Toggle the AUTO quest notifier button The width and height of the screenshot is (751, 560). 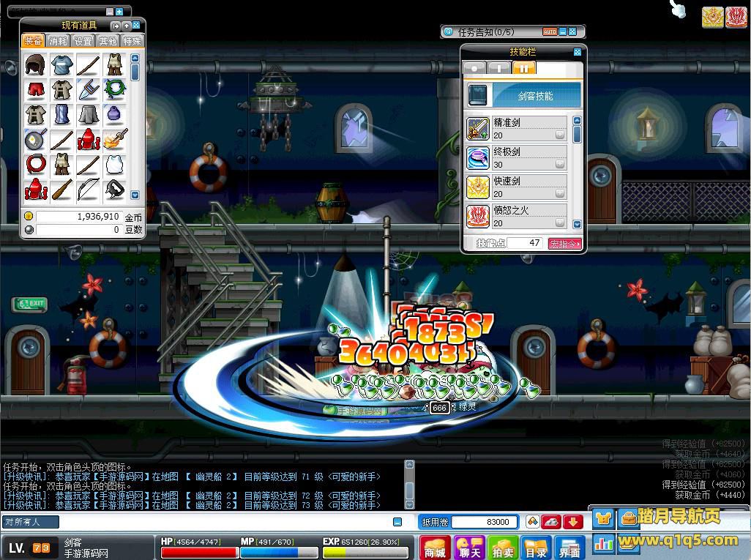pyautogui.click(x=549, y=32)
